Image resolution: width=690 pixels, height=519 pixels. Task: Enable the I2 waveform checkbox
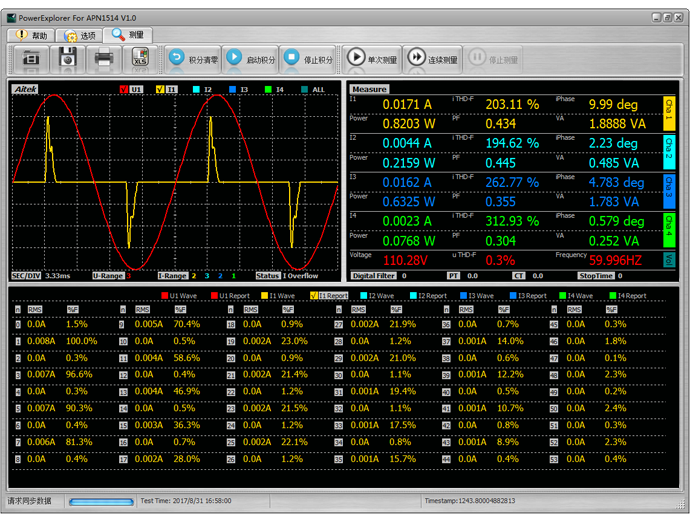[x=196, y=90]
